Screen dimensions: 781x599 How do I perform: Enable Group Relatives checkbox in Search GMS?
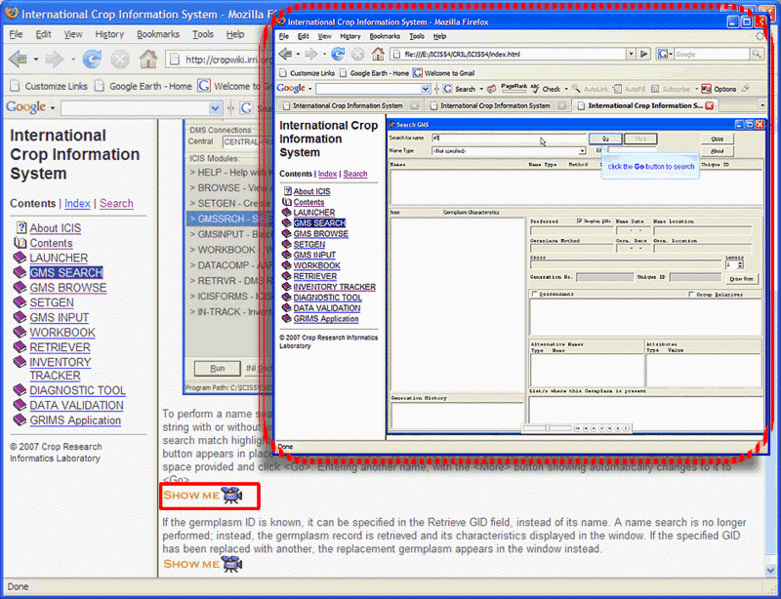tap(691, 294)
